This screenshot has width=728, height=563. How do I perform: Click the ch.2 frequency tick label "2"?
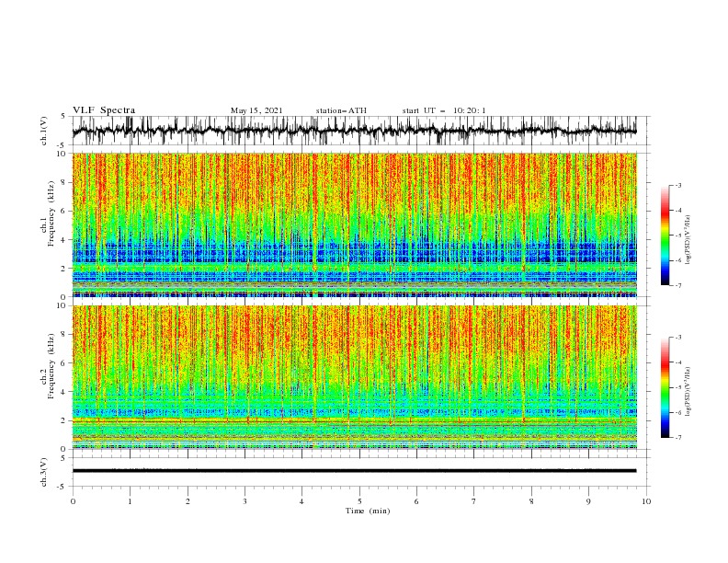[x=64, y=420]
